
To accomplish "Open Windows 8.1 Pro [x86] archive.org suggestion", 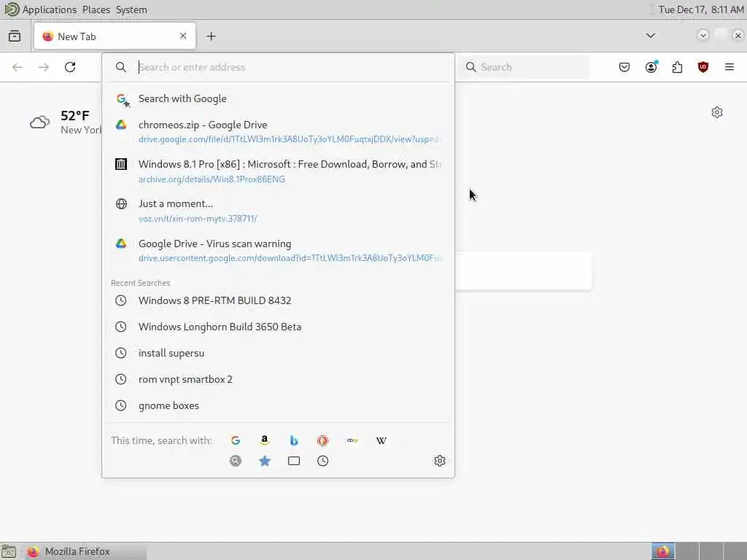I will click(x=278, y=171).
